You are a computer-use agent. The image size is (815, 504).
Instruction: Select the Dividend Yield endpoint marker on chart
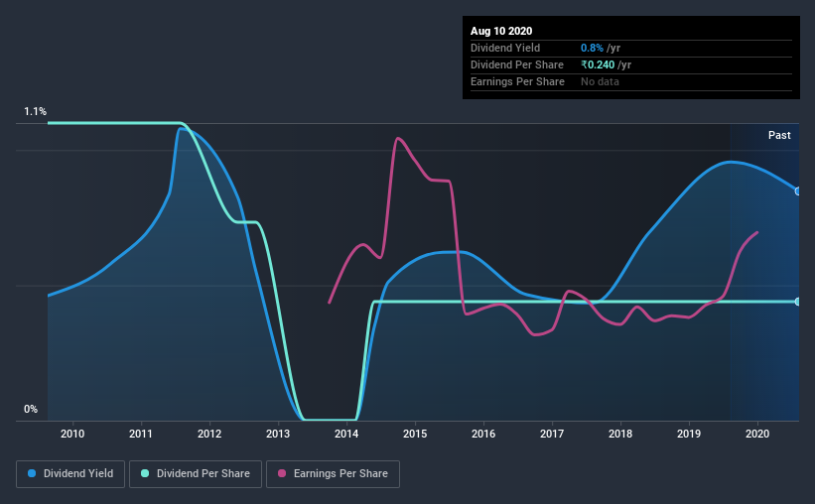tap(798, 191)
